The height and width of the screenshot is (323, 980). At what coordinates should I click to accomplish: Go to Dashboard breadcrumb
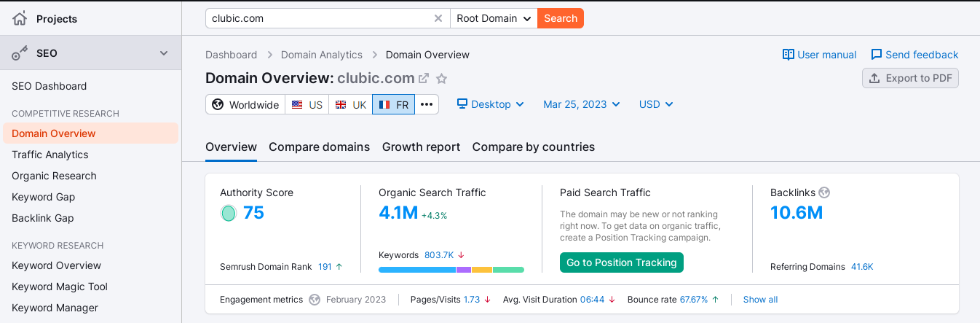231,55
